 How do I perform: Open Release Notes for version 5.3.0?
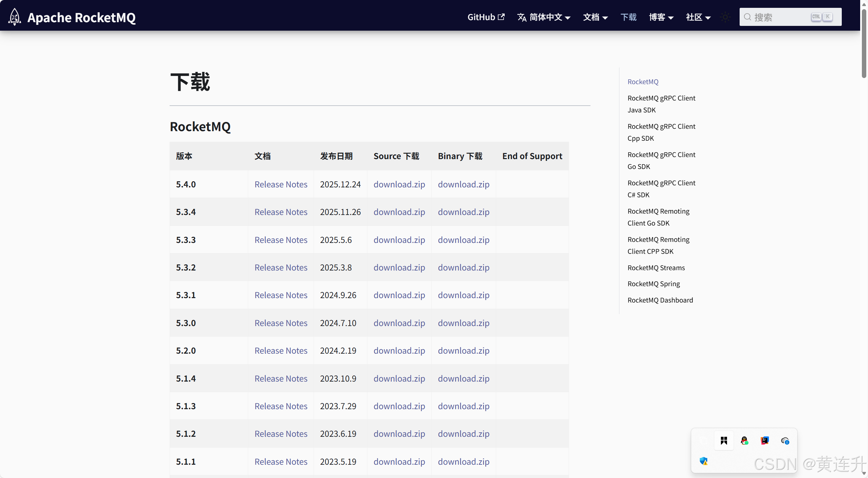281,323
